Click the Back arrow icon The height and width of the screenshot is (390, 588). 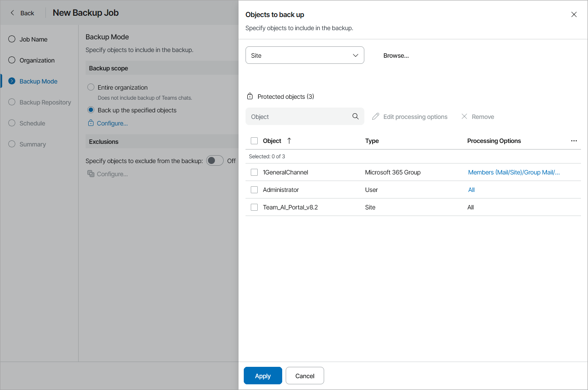[13, 13]
